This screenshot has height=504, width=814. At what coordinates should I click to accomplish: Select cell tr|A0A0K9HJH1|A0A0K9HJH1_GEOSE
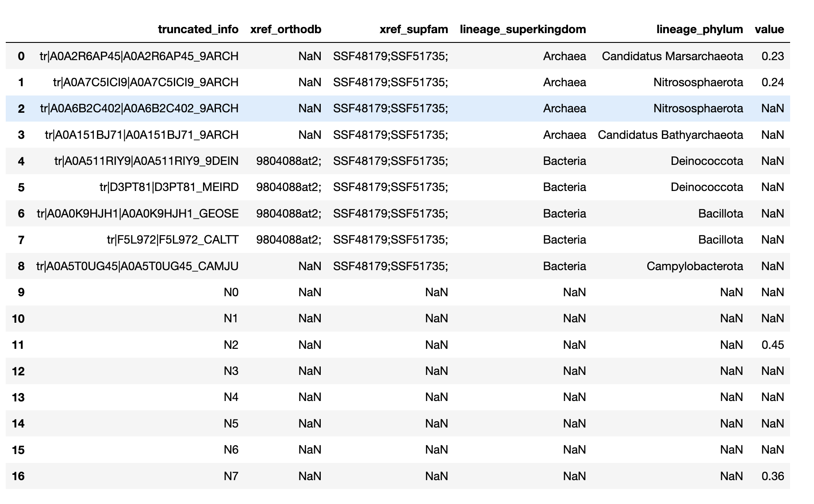[138, 214]
